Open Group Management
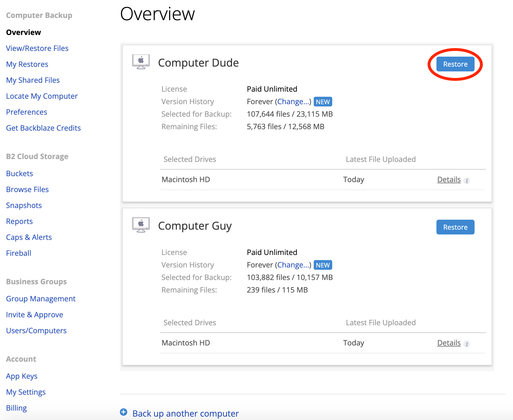This screenshot has height=420, width=513. (x=41, y=299)
